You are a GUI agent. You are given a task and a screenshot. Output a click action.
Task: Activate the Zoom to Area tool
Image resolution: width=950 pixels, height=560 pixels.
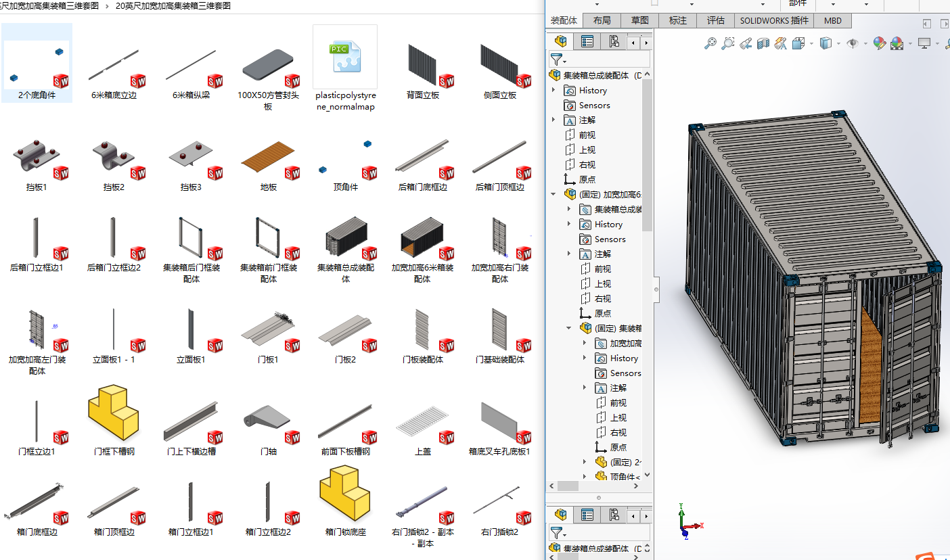728,43
